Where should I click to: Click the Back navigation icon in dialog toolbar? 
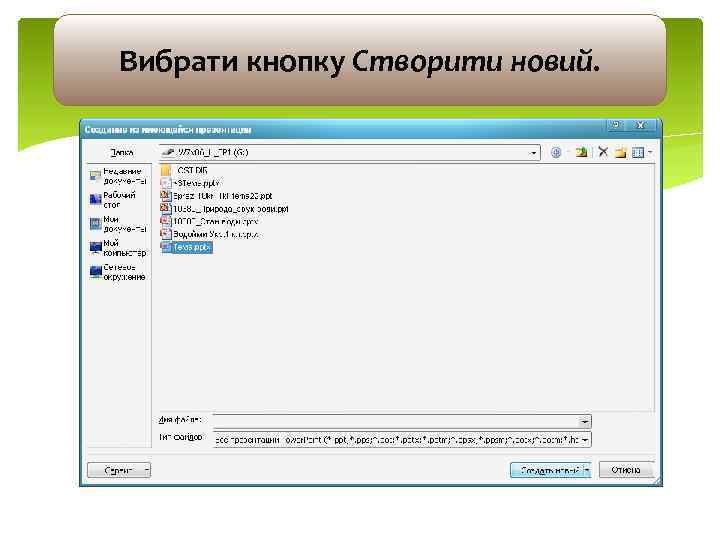tap(556, 152)
